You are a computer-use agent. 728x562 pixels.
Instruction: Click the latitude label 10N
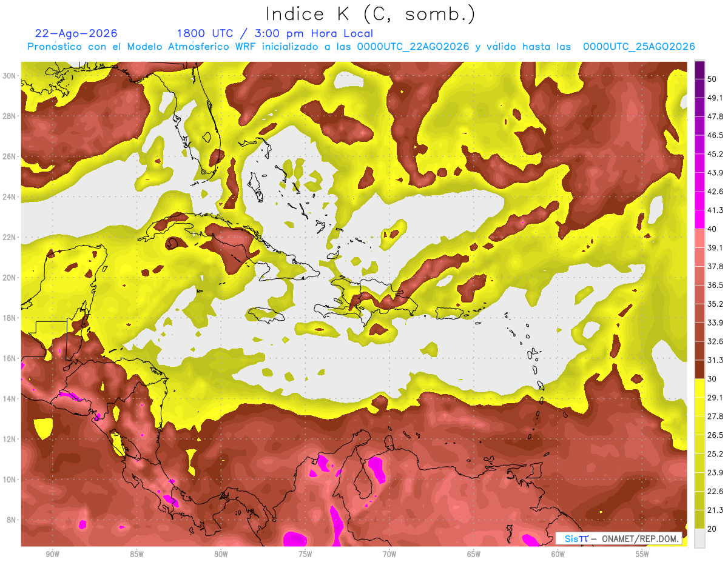pos(10,480)
